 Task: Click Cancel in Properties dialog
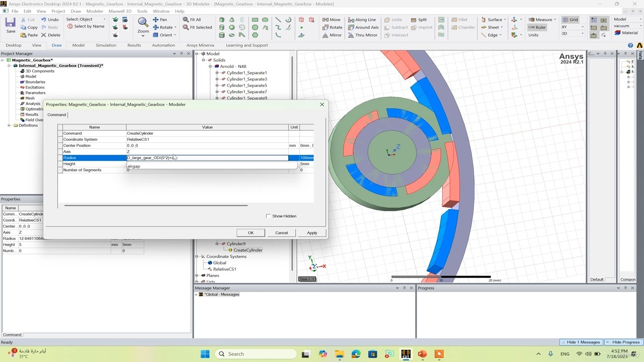tap(281, 233)
